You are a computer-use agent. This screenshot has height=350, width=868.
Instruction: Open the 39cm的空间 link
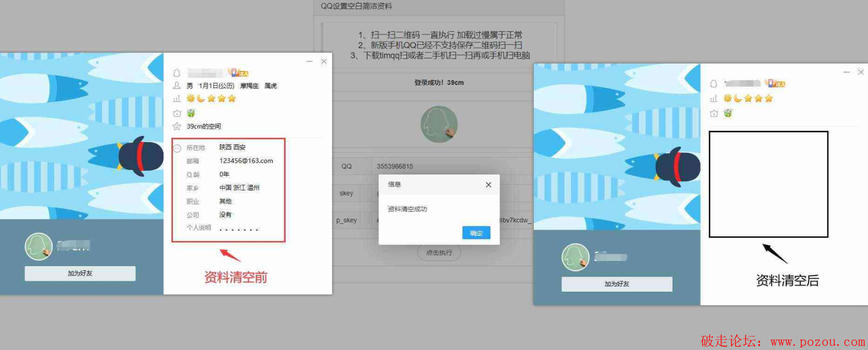[x=203, y=127]
